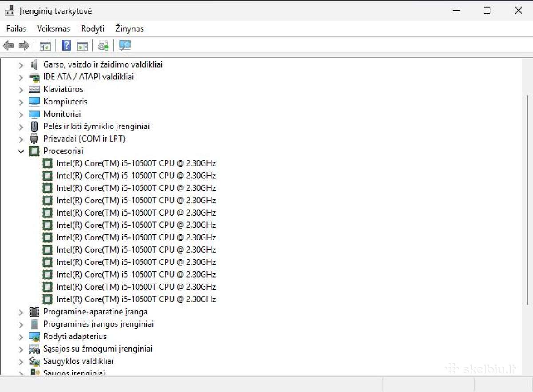Expand Sąsajos su žmogumi įrenginiai

pyautogui.click(x=21, y=349)
